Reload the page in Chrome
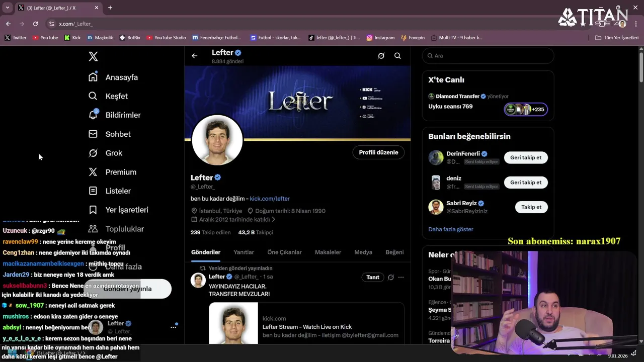Screen dimensions: 644x362 point(35,24)
